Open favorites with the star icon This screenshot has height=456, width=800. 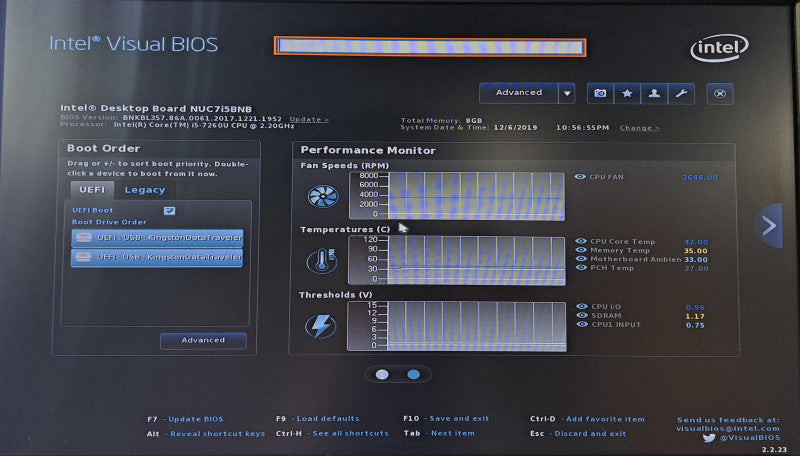pos(627,93)
